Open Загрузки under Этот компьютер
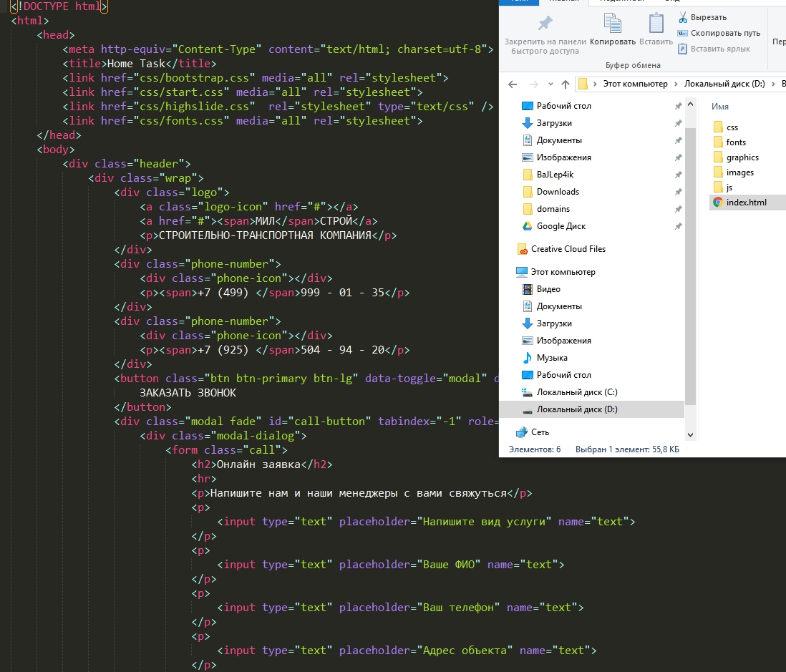Viewport: 786px width, 672px height. pyautogui.click(x=554, y=323)
